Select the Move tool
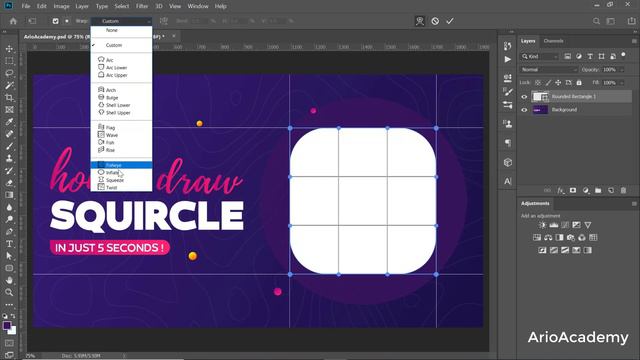The height and width of the screenshot is (360, 640). tap(9, 49)
